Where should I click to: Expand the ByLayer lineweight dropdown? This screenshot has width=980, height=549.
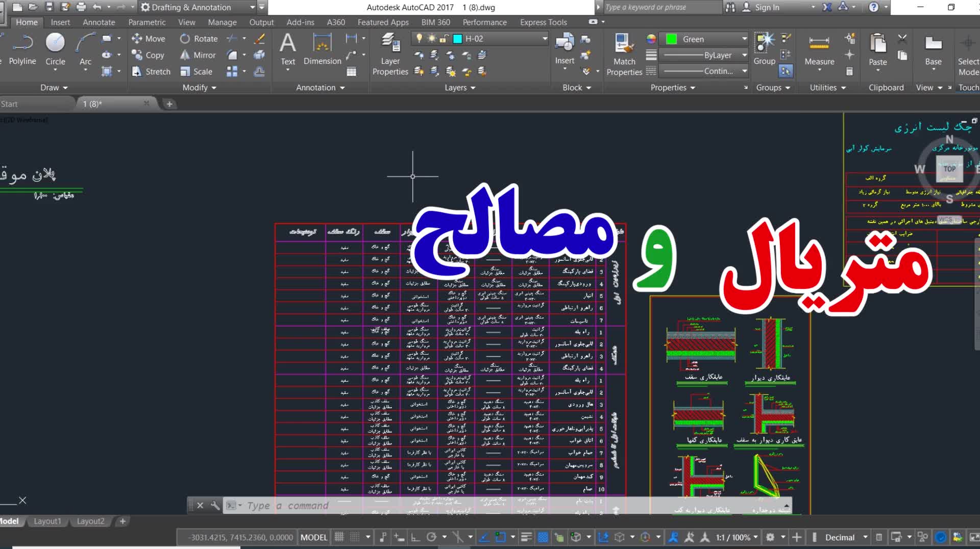[x=744, y=55]
